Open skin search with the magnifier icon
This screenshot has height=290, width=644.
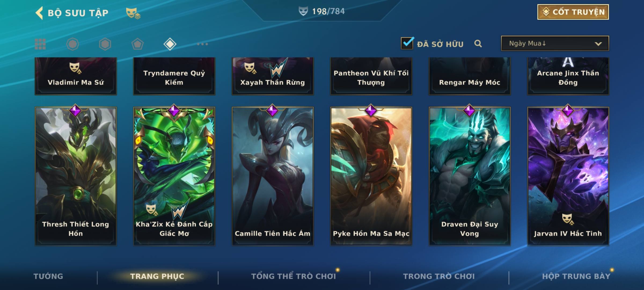tap(478, 44)
